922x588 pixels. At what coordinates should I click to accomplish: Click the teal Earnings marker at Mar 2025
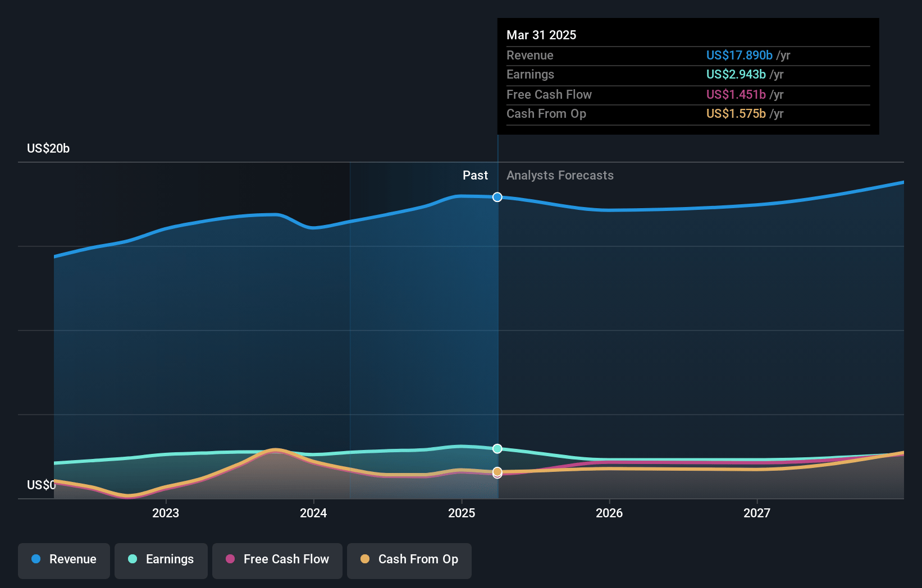click(x=497, y=448)
